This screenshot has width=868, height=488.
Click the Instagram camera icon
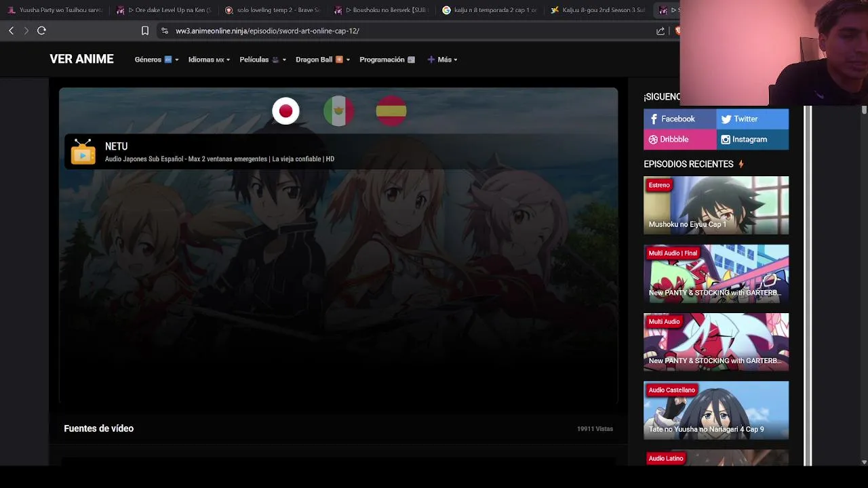point(726,140)
